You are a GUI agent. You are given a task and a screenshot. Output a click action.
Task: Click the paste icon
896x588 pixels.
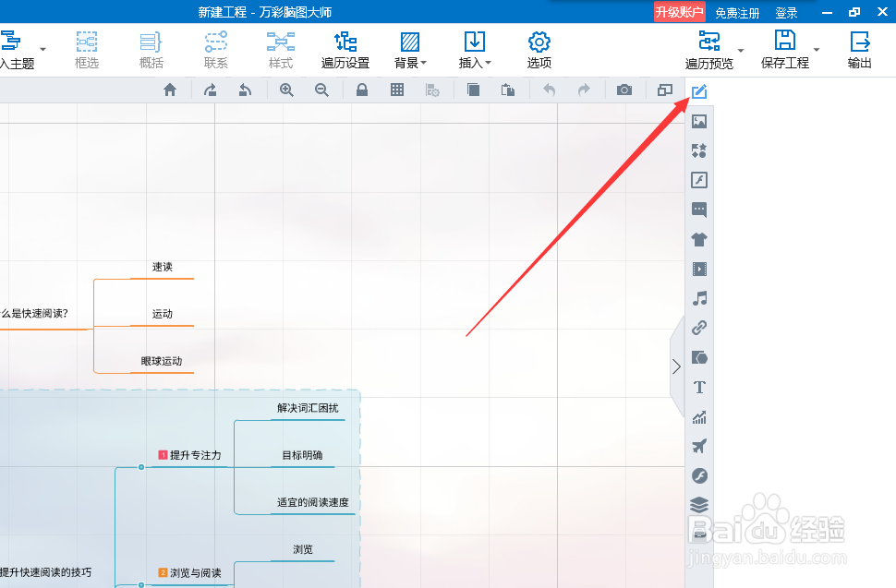point(508,90)
